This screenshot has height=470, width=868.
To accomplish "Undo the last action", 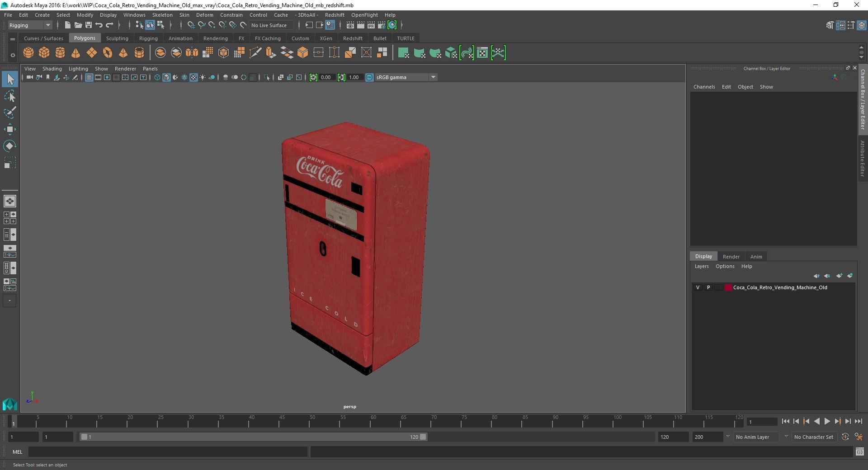I will (99, 25).
